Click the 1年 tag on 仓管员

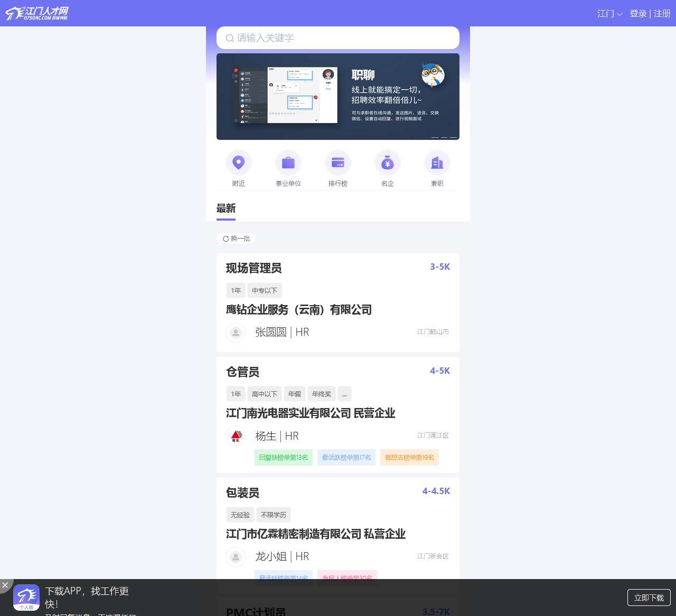pyautogui.click(x=236, y=394)
